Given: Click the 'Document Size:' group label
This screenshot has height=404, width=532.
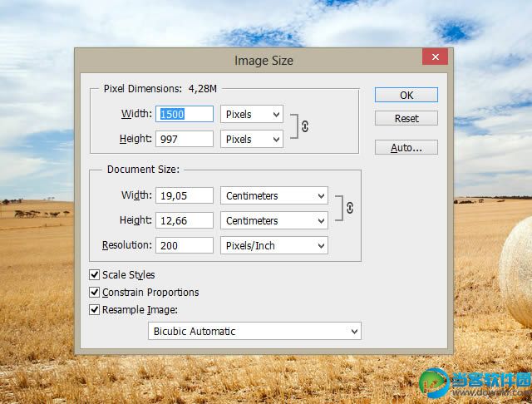Looking at the screenshot, I should click(143, 170).
